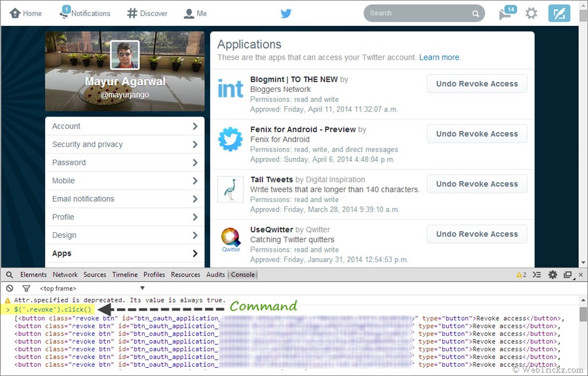588x376 pixels.
Task: Close the DevTools panel
Action: [x=581, y=275]
